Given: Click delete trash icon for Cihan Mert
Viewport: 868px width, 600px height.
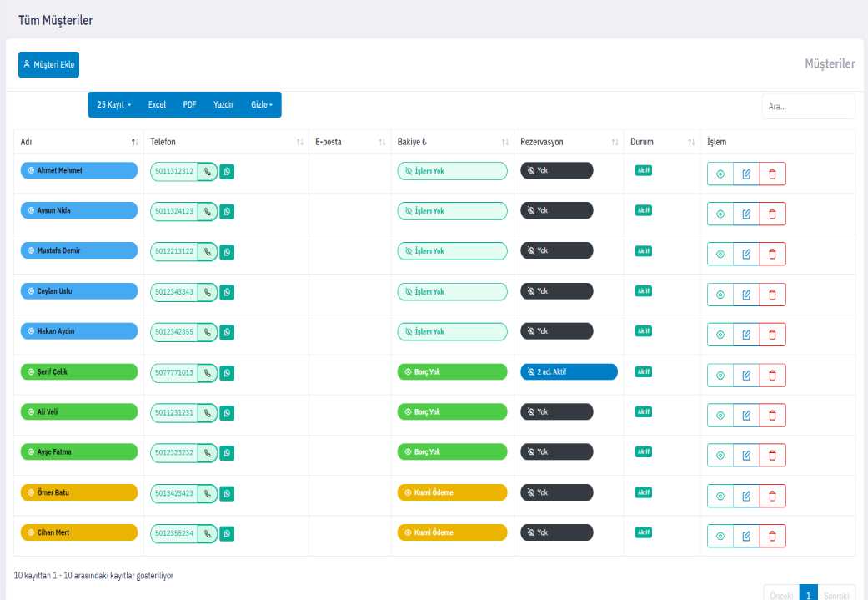Looking at the screenshot, I should (772, 536).
